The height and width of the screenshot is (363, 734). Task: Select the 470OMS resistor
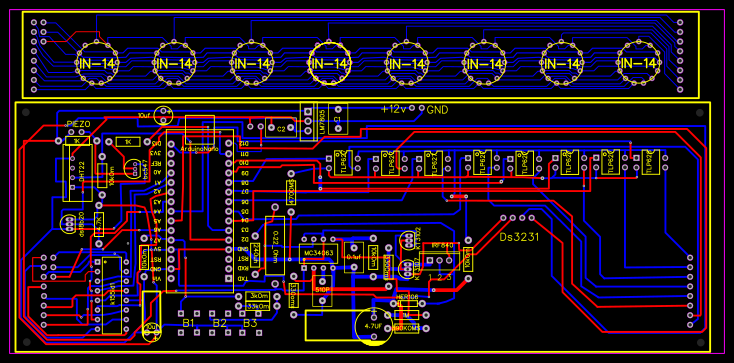291,192
